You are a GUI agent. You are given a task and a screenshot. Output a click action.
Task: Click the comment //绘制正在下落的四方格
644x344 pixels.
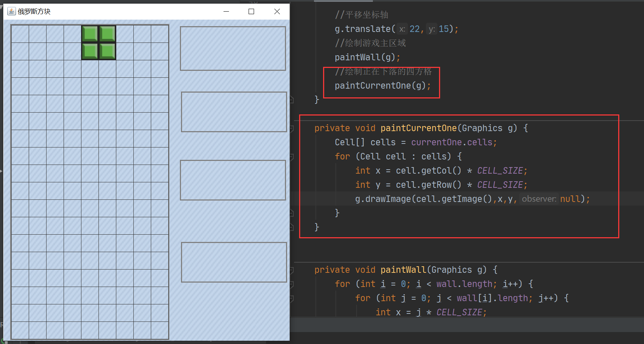coord(383,72)
